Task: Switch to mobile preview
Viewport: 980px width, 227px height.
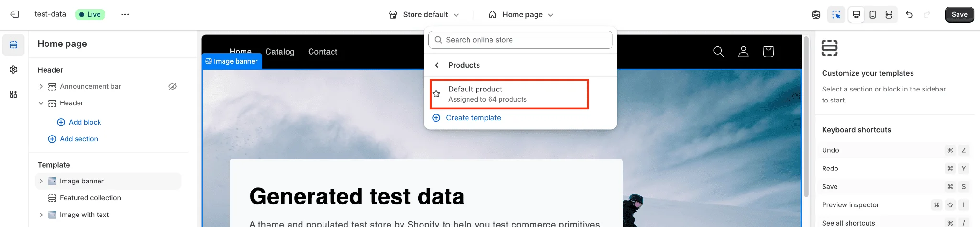Action: pos(872,15)
